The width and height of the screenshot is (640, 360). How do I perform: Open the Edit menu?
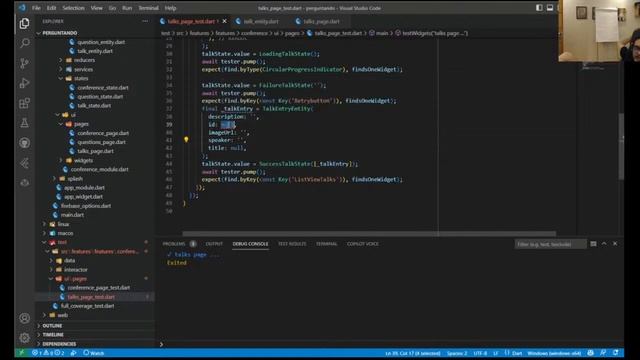[51, 8]
